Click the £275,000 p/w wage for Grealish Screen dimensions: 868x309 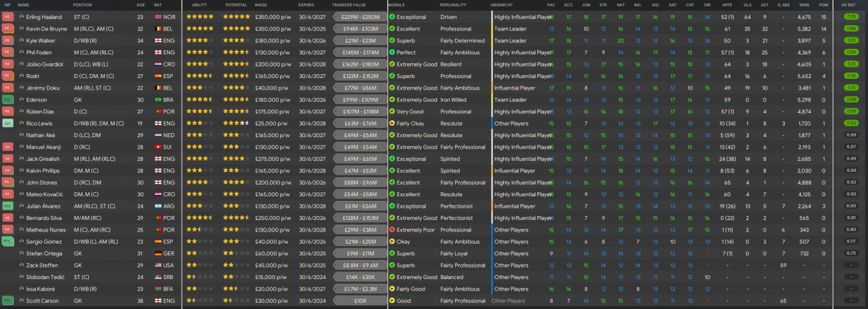pos(272,159)
